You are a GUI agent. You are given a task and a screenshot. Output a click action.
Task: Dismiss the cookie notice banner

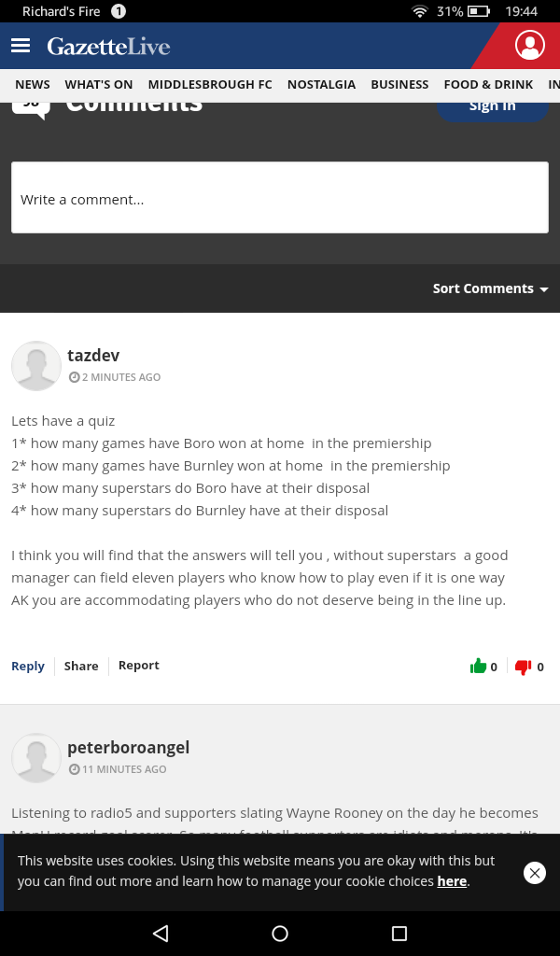coord(535,873)
